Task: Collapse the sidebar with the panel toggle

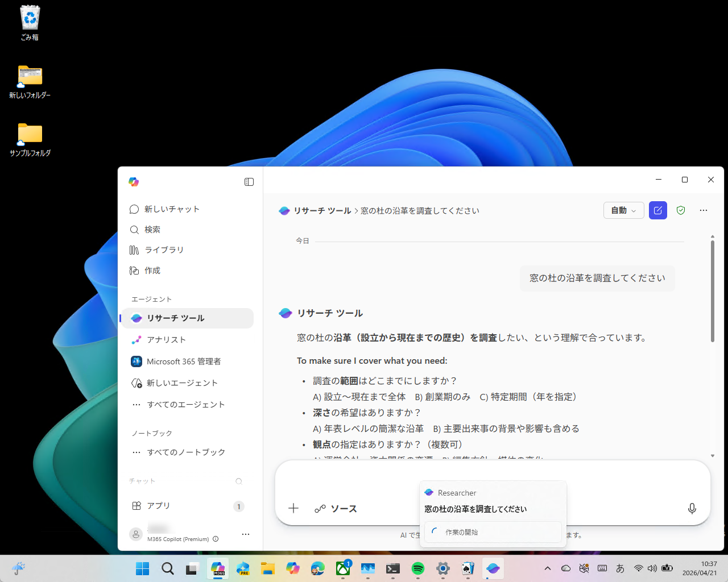Action: click(x=249, y=181)
